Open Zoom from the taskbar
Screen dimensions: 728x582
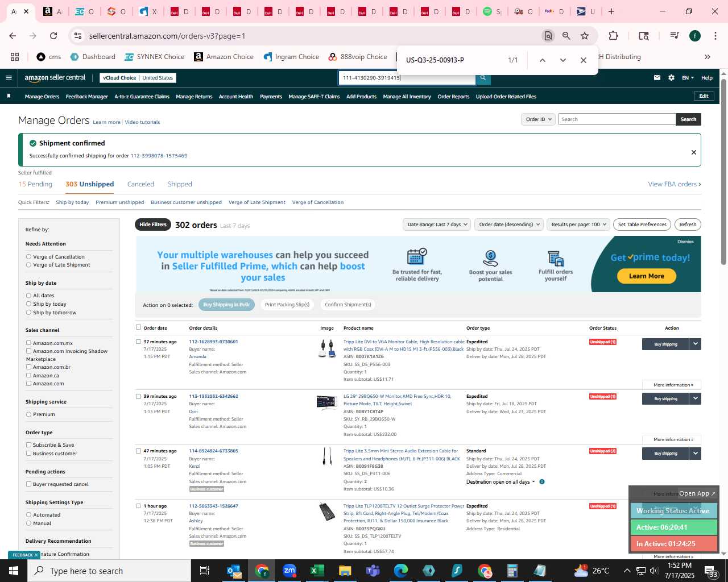[289, 571]
